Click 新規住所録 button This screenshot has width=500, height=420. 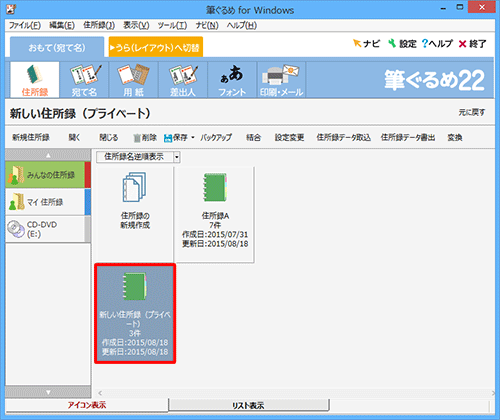click(x=31, y=137)
